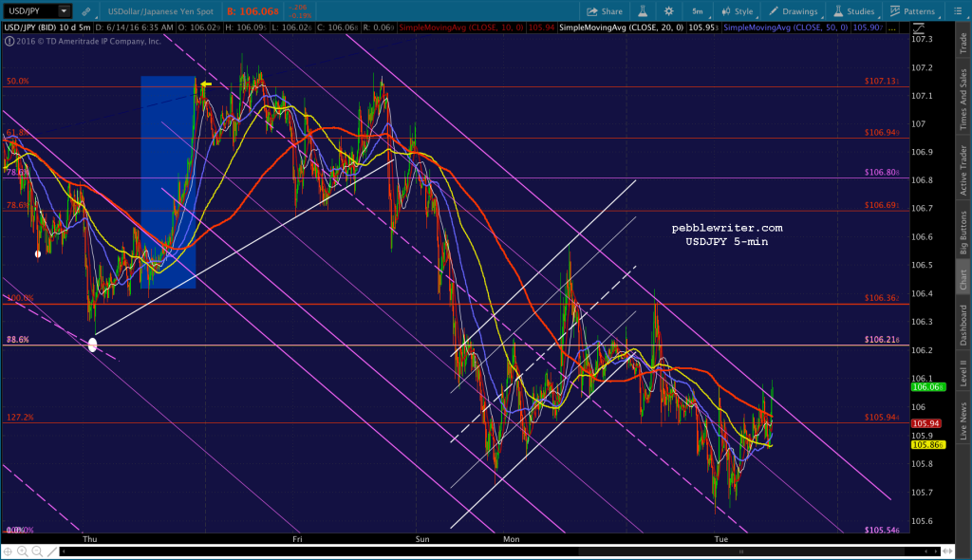Viewport: 972px width, 560px height.
Task: Open chart settings gear icon
Action: (x=669, y=11)
